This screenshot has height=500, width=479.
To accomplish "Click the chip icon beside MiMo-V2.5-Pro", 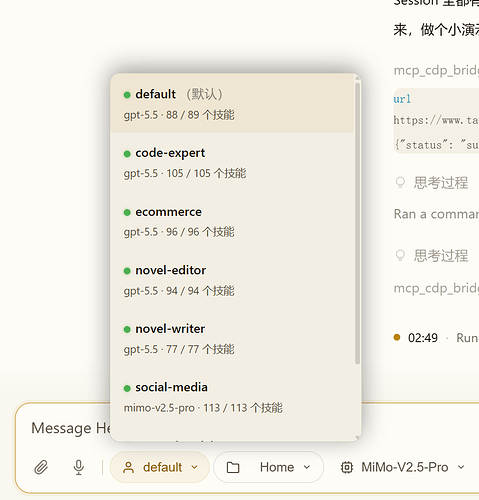I will coord(347,467).
